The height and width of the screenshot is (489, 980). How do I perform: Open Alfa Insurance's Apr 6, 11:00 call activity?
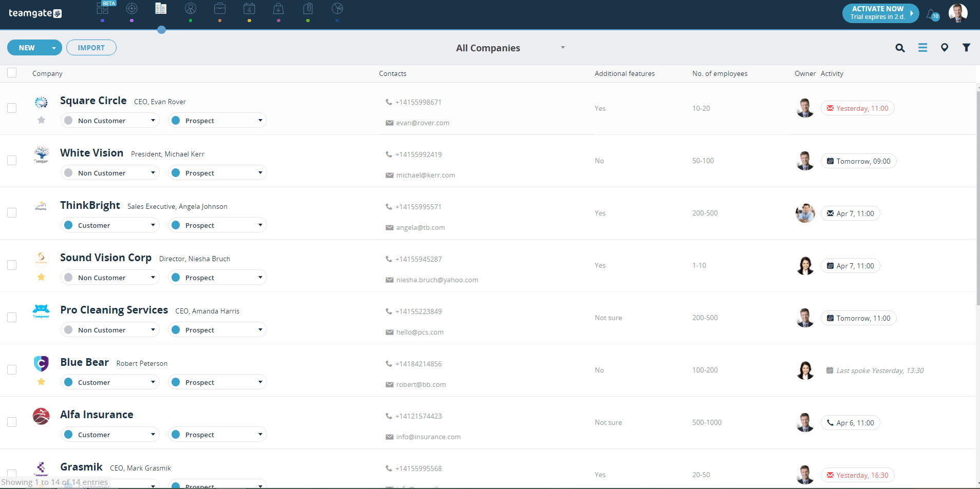point(851,423)
